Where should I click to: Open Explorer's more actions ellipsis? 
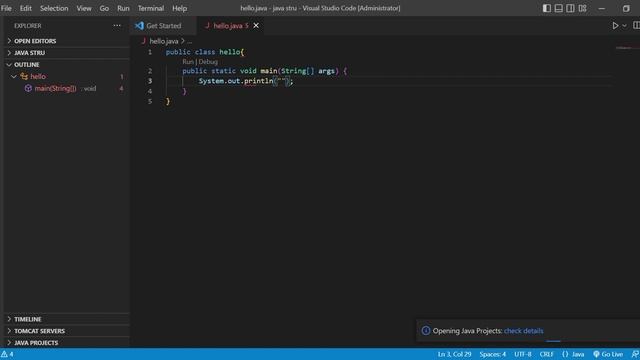tap(117, 26)
